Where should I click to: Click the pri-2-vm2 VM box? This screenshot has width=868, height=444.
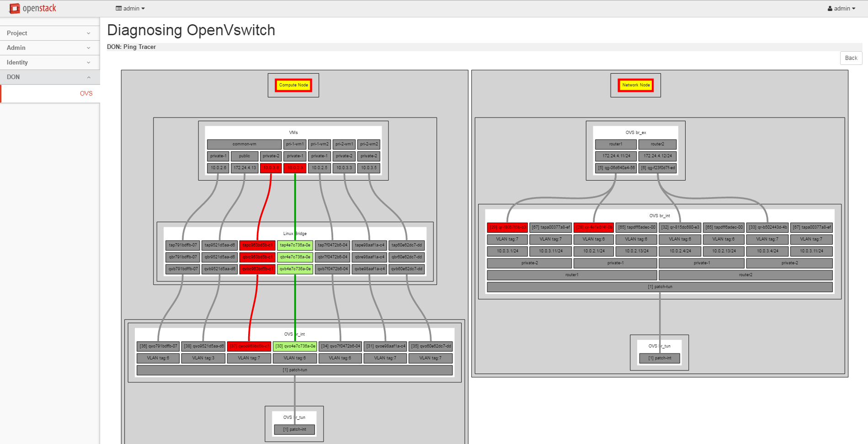[x=369, y=144]
